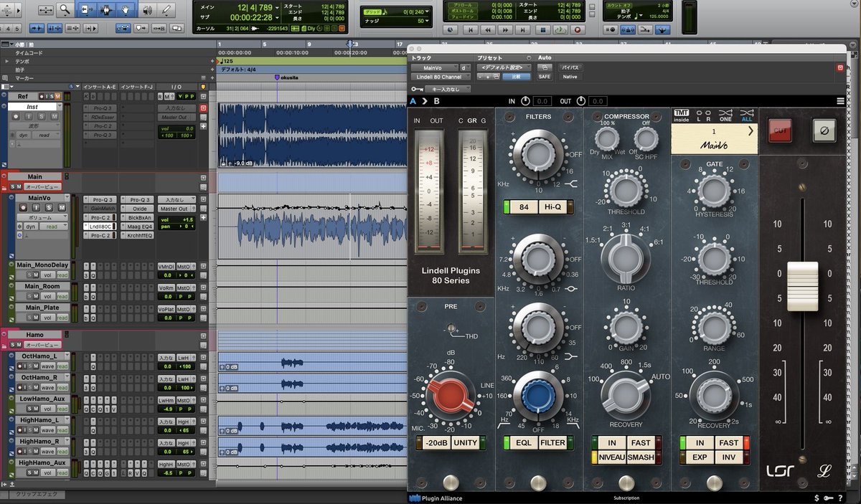This screenshot has width=861, height=504.
Task: Toggle the -20dB preamp pad switch
Action: 436,442
